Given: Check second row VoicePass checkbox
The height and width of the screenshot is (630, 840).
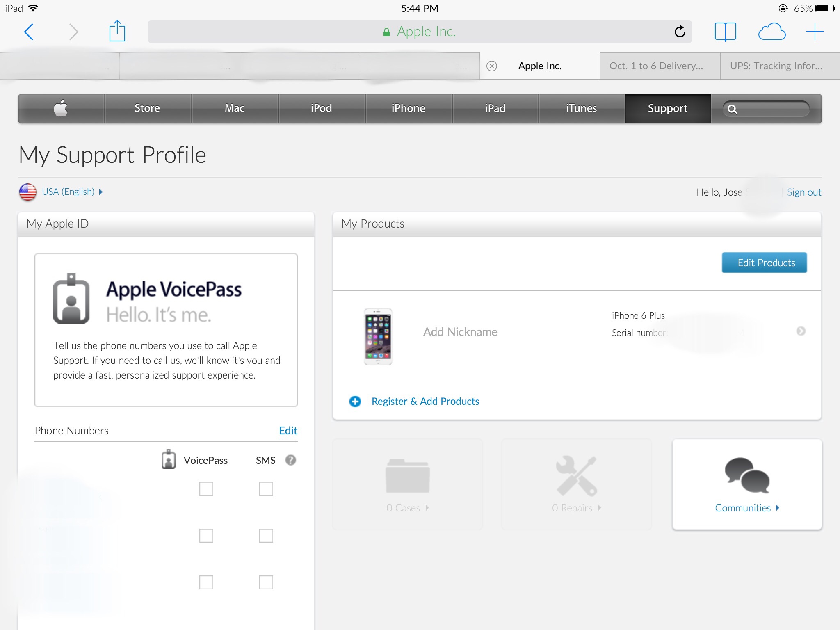Looking at the screenshot, I should [x=206, y=536].
